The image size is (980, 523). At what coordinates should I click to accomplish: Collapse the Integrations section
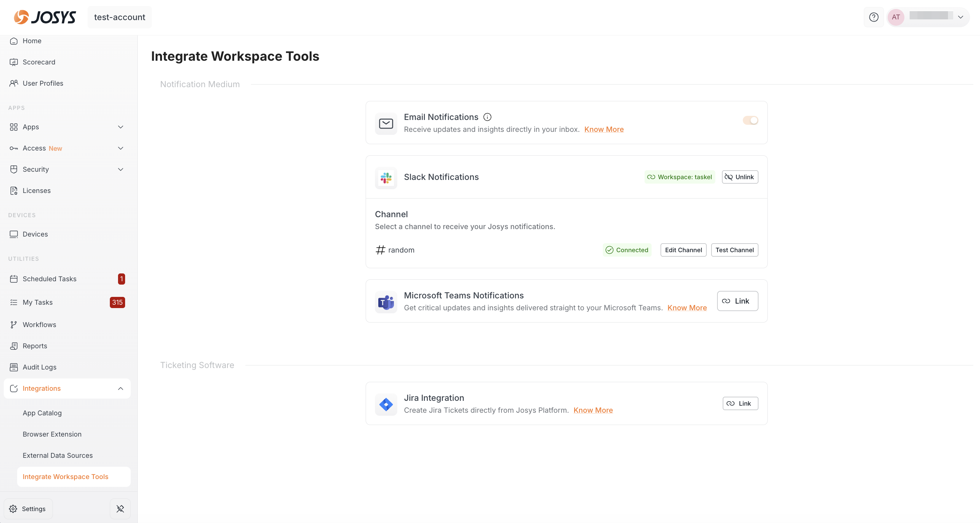[x=121, y=388]
